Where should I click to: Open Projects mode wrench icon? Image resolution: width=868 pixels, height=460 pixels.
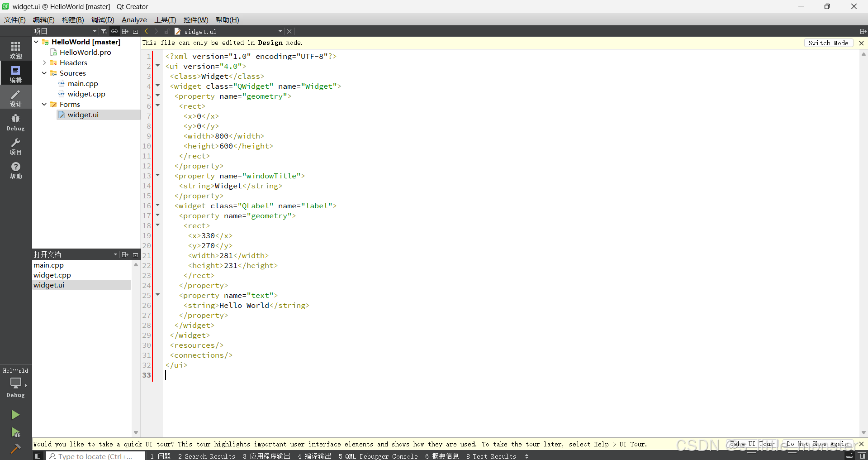[x=16, y=146]
